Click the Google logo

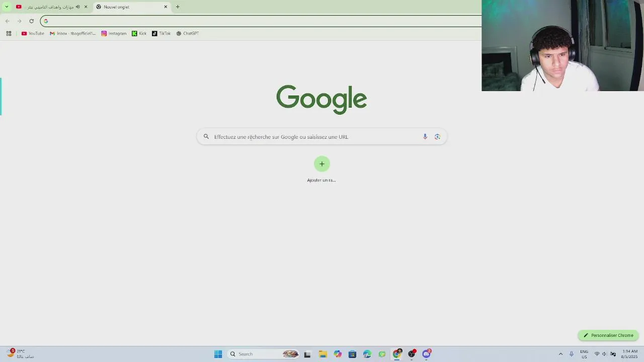[x=321, y=99]
